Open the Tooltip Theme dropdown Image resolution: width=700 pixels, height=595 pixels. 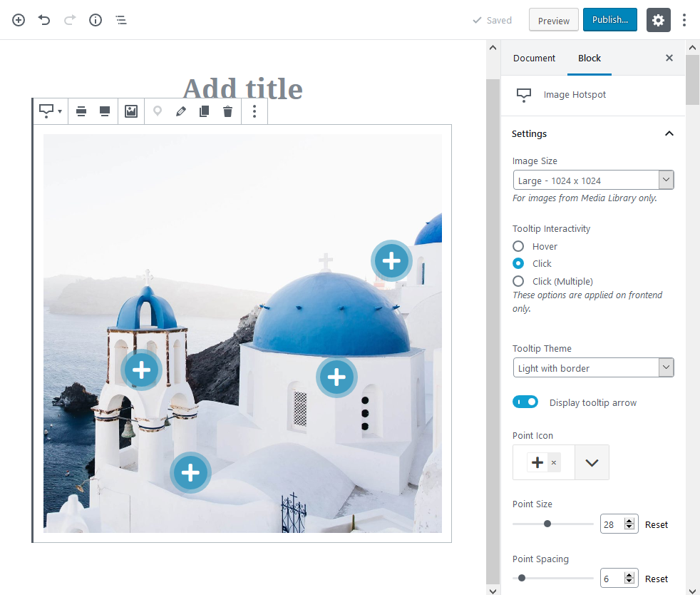(x=593, y=367)
